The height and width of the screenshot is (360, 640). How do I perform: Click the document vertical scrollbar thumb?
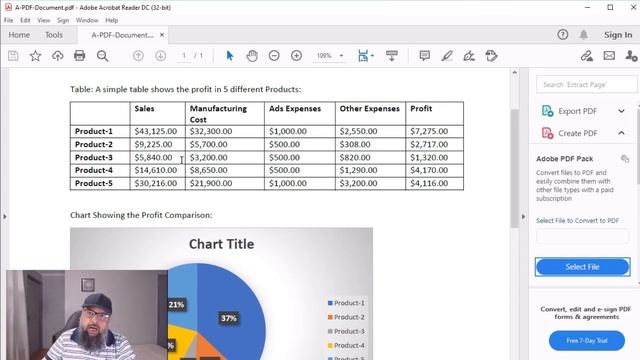tap(515, 168)
